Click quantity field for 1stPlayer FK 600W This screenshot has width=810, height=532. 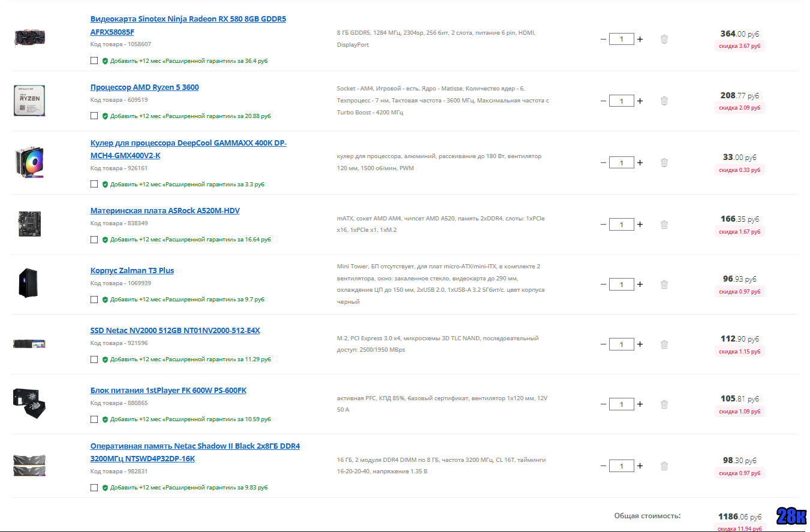(x=621, y=404)
